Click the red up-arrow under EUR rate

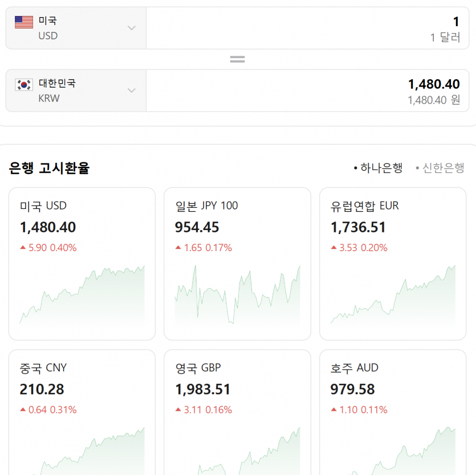pyautogui.click(x=334, y=248)
